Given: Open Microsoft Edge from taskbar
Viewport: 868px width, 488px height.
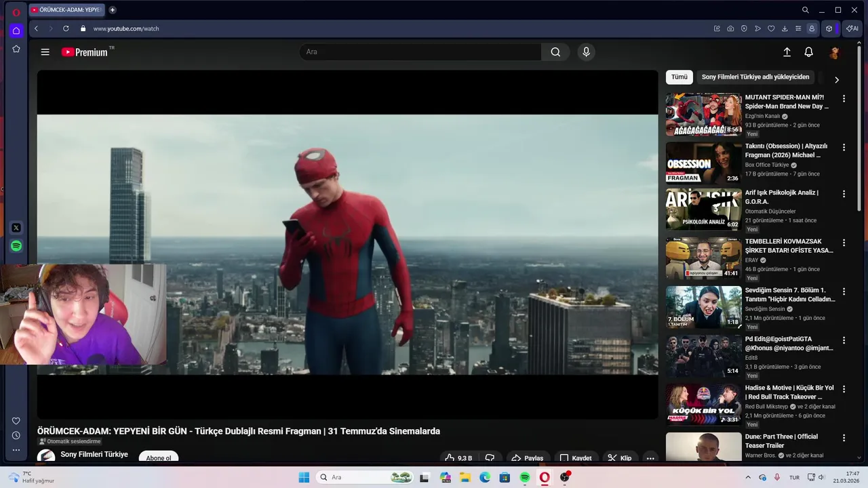Looking at the screenshot, I should click(x=485, y=477).
